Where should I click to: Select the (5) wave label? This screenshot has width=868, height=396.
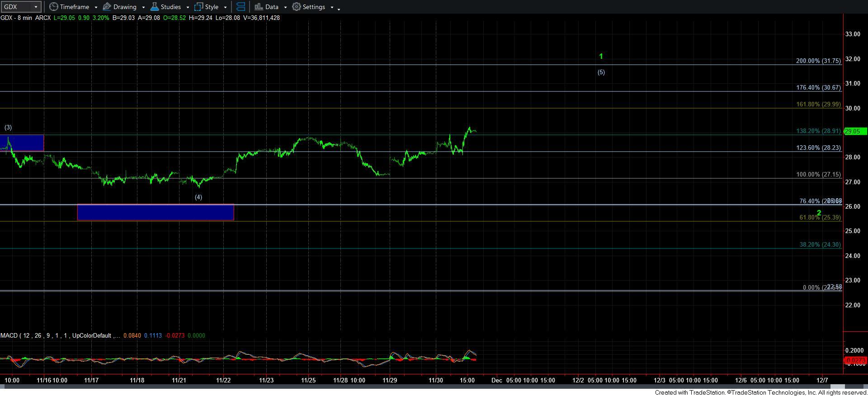coord(601,72)
